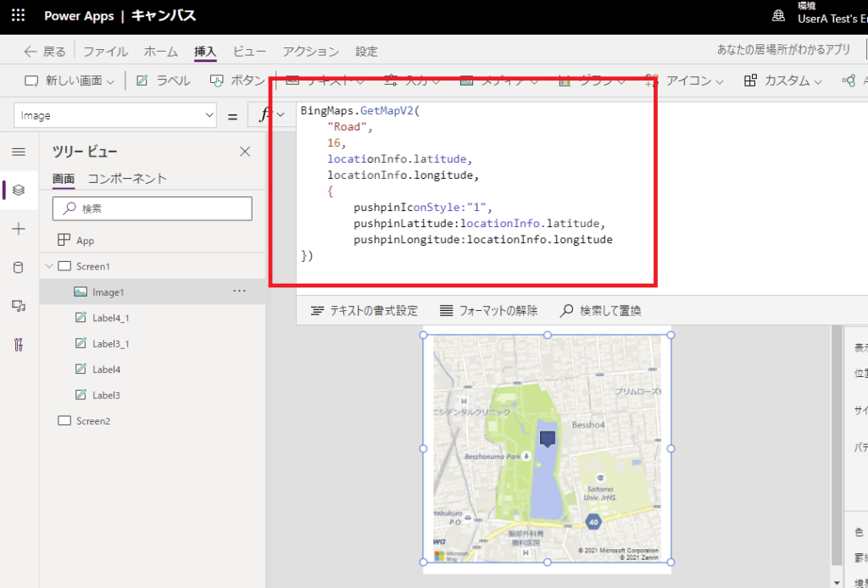Click the map pushpin marker

(548, 439)
